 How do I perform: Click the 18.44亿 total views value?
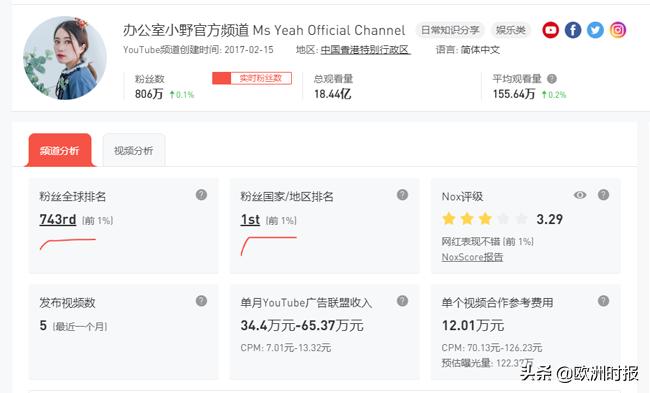click(x=332, y=94)
